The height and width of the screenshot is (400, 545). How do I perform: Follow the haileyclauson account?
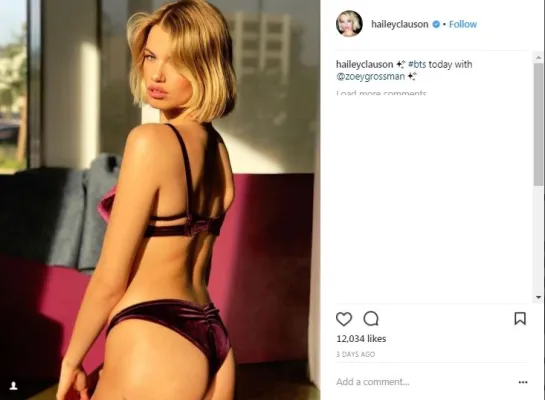pos(463,24)
